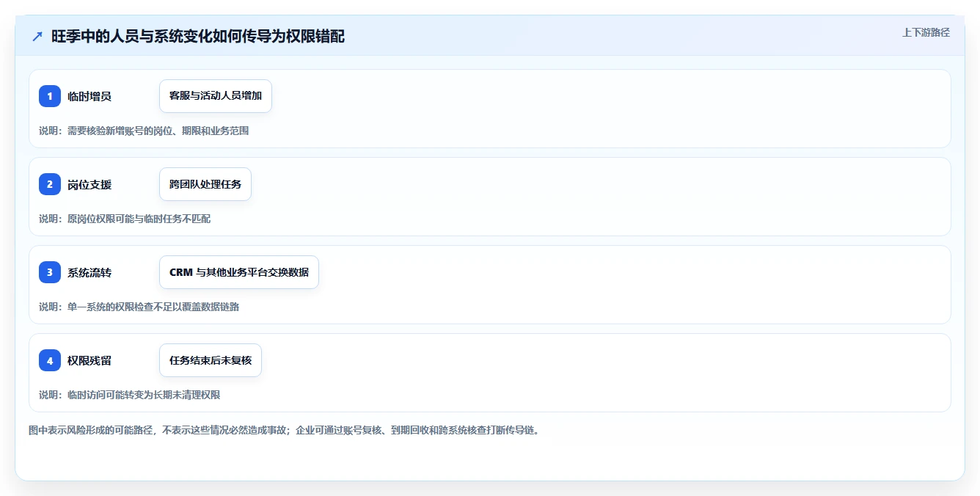Click the 系统流转 step label

89,272
